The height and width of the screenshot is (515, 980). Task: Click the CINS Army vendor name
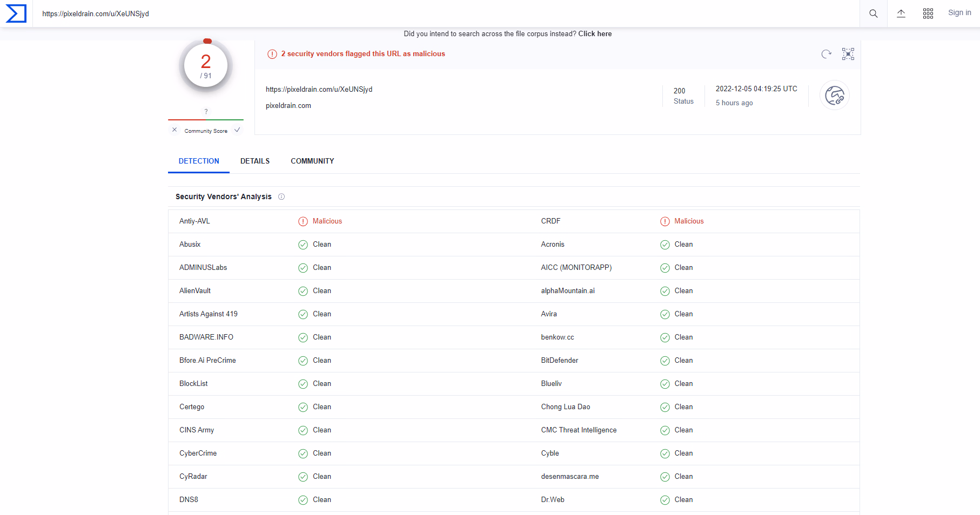point(197,430)
